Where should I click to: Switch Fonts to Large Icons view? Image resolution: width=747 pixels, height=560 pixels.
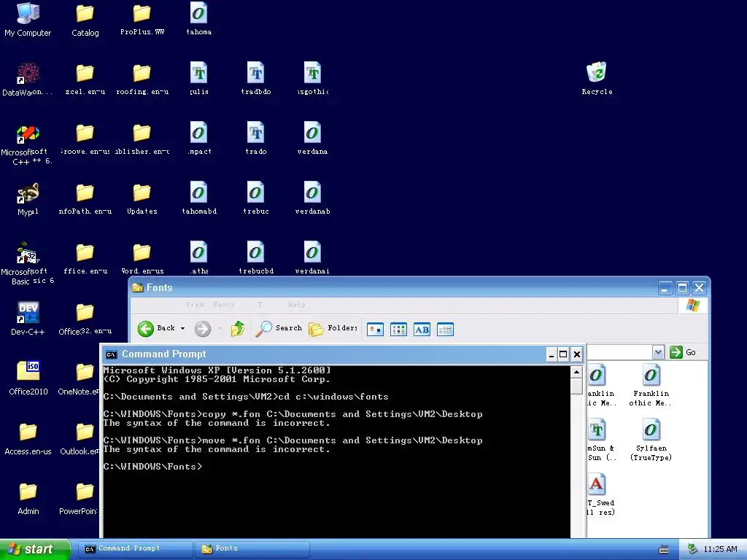pyautogui.click(x=375, y=330)
